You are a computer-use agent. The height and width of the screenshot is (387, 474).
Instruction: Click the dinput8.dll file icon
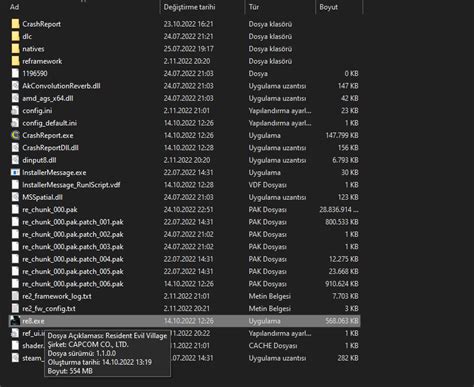point(15,160)
